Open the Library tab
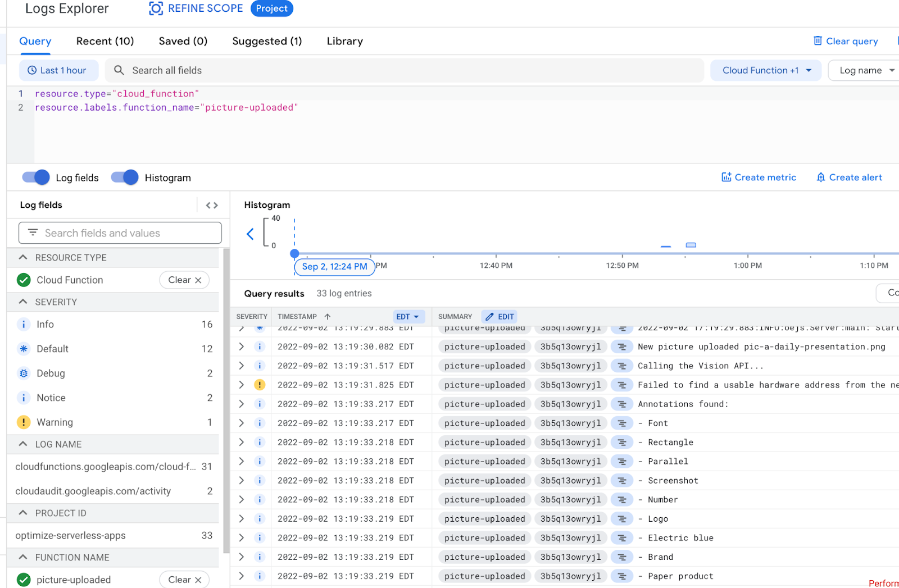Image resolution: width=899 pixels, height=588 pixels. 344,41
